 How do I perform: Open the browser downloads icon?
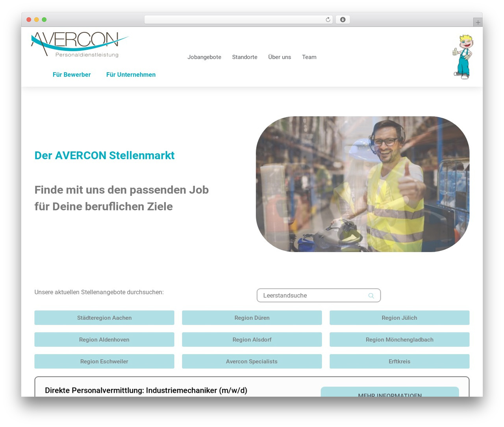(343, 20)
